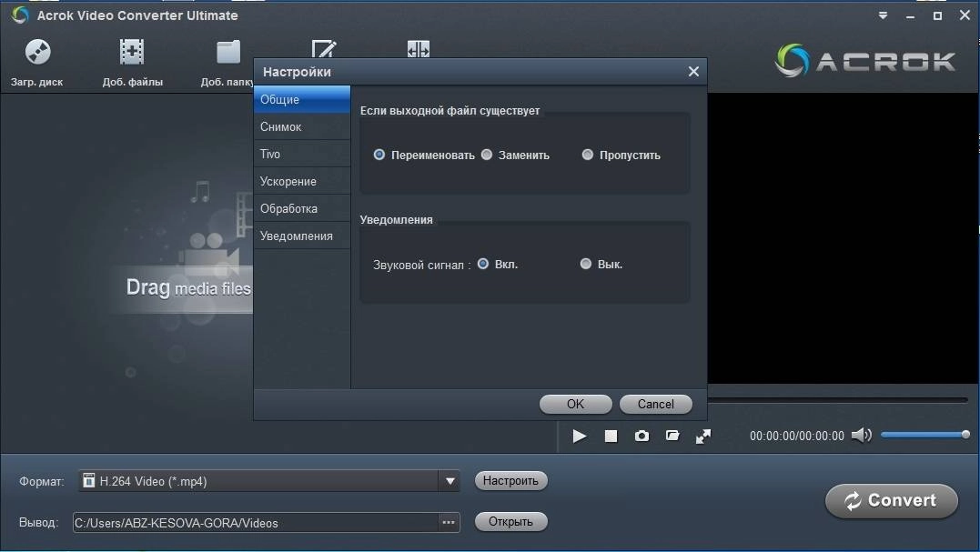Screen dimensions: 980x552
Task: Start conversion with Convert button
Action: [891, 501]
